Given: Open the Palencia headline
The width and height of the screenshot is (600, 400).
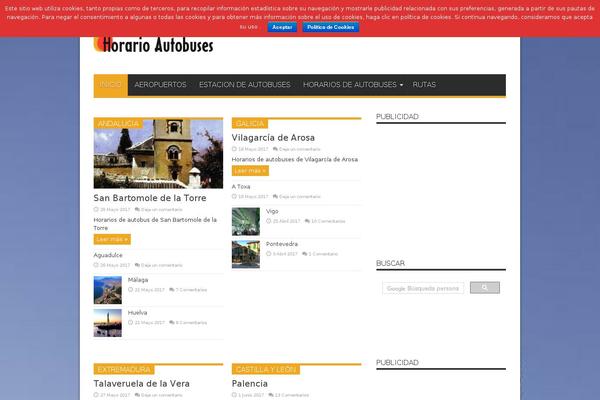Looking at the screenshot, I should point(249,384).
